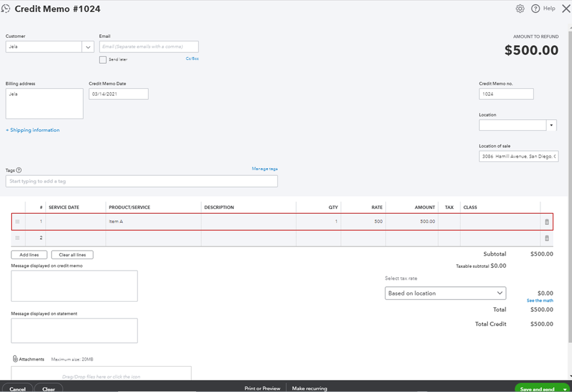Change the Credit Memo Date field
This screenshot has width=572, height=392.
tap(119, 94)
